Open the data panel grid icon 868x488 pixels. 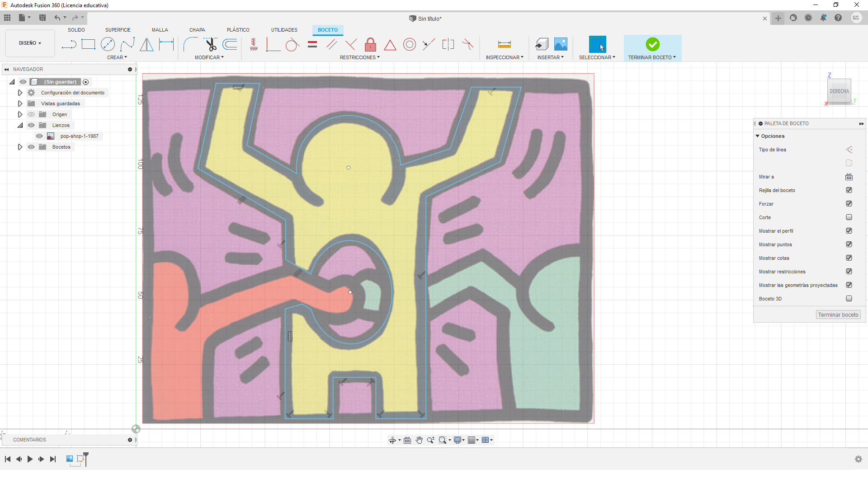pyautogui.click(x=7, y=18)
